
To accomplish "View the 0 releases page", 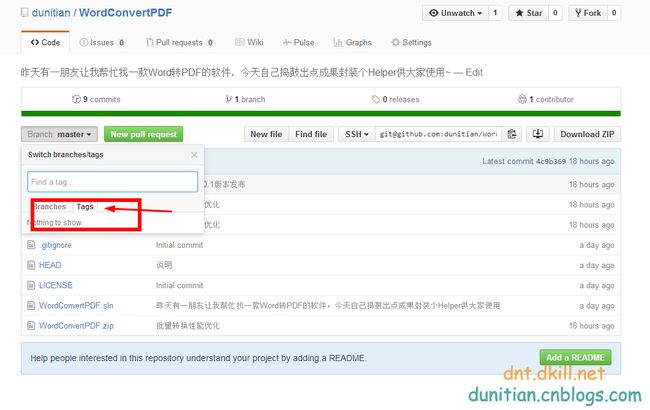I will pos(395,99).
